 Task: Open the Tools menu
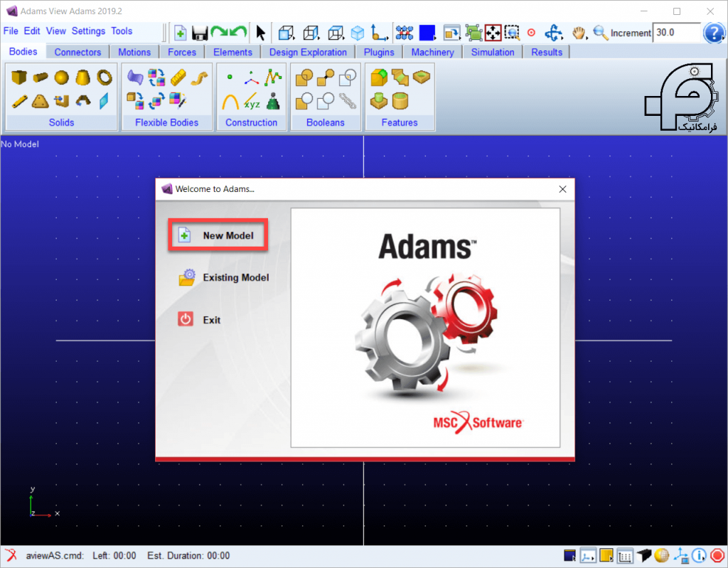click(x=122, y=31)
